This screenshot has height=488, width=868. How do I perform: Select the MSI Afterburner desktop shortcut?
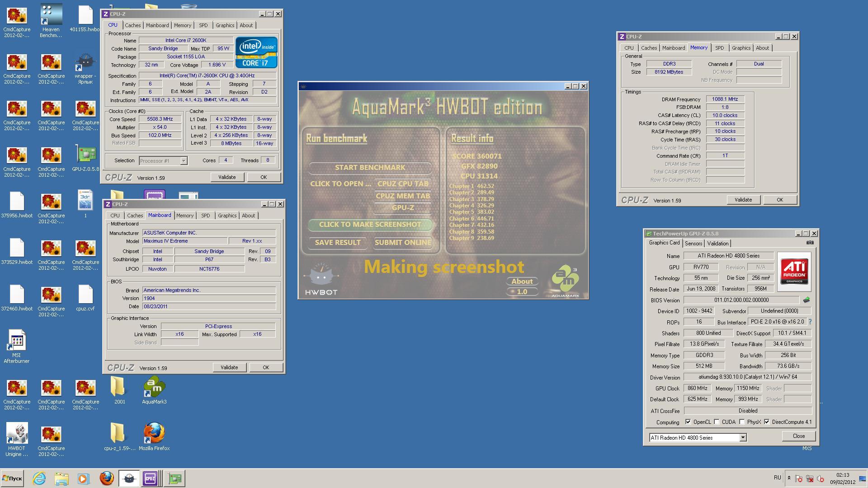(x=17, y=347)
